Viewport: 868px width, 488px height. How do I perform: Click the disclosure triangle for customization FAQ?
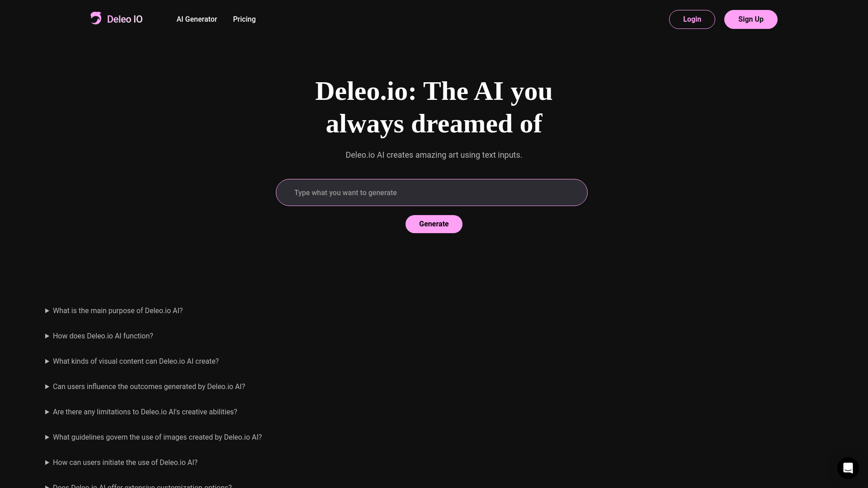tap(47, 487)
